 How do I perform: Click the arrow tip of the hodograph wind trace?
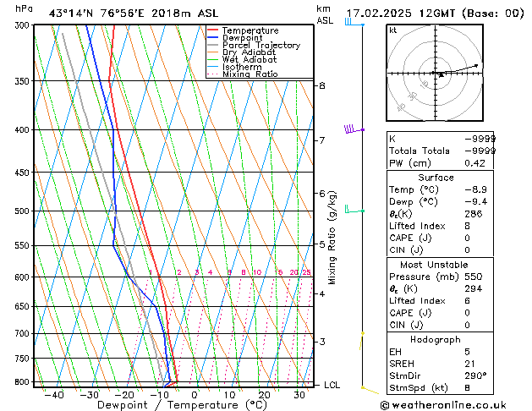point(478,64)
